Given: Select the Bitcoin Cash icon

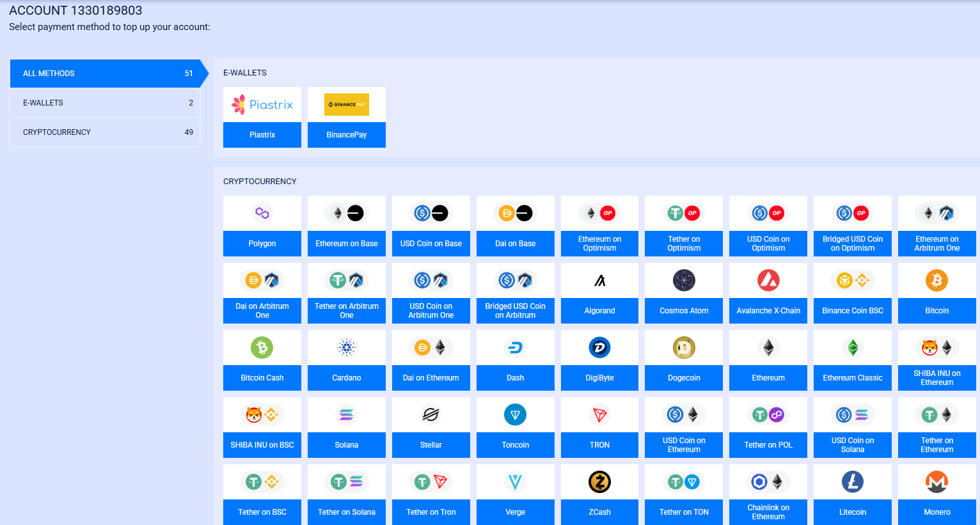Looking at the screenshot, I should click(x=262, y=347).
